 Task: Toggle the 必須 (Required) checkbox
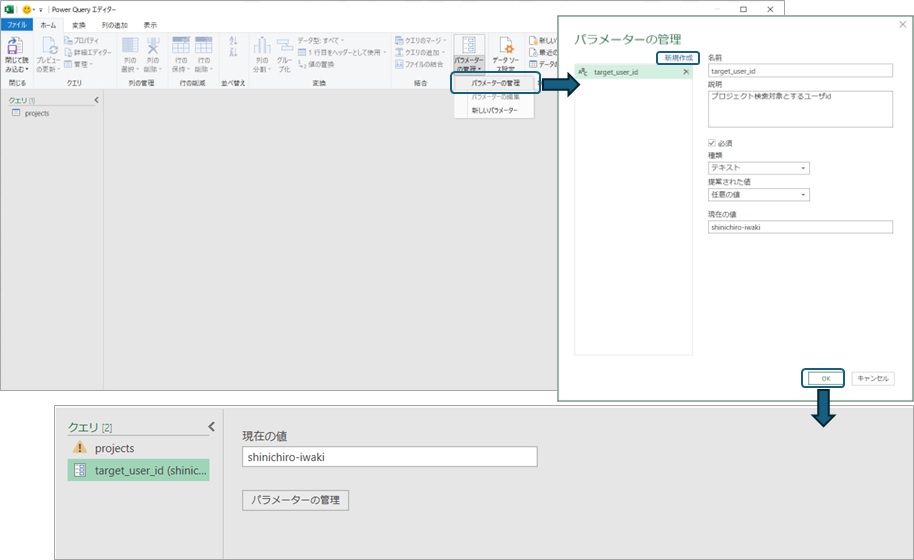click(x=713, y=143)
